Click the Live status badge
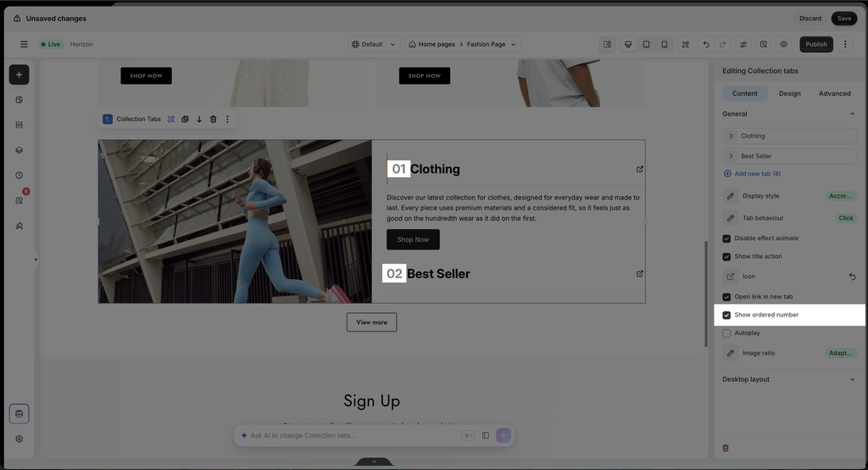The image size is (868, 470). coord(51,44)
